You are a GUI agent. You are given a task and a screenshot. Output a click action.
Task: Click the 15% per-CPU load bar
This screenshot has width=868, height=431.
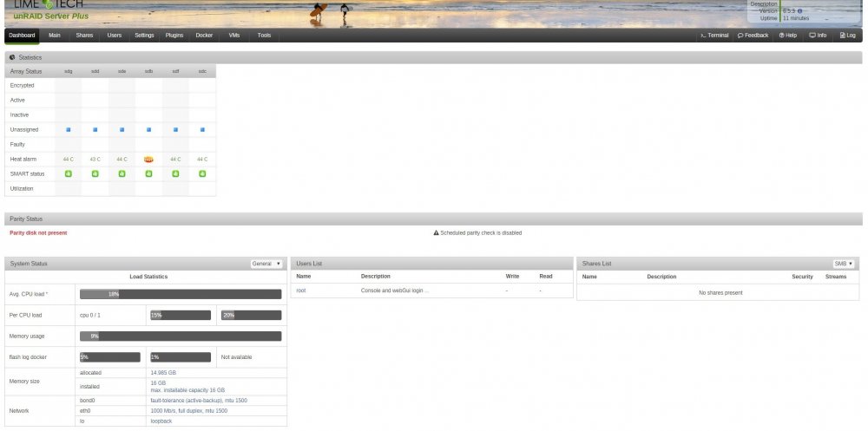click(181, 316)
